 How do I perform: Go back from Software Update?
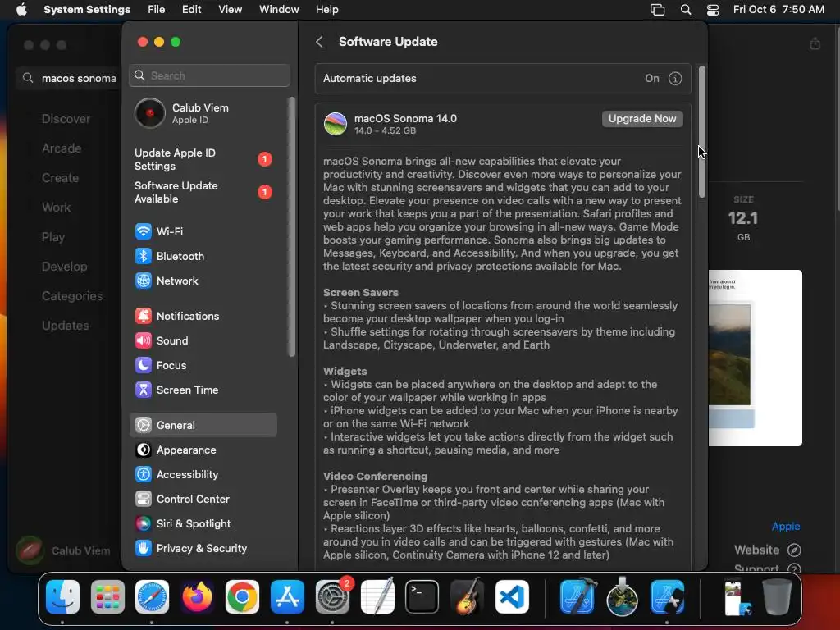tap(319, 42)
